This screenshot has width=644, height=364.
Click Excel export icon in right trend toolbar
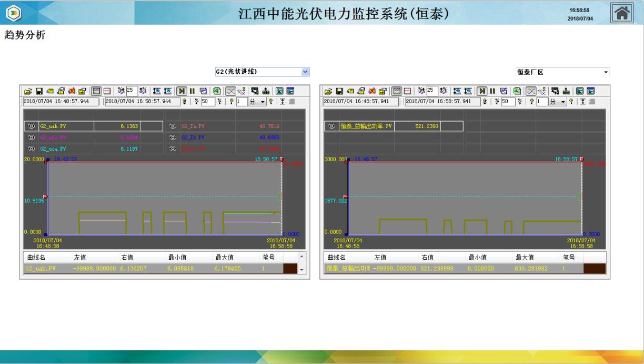pos(516,91)
